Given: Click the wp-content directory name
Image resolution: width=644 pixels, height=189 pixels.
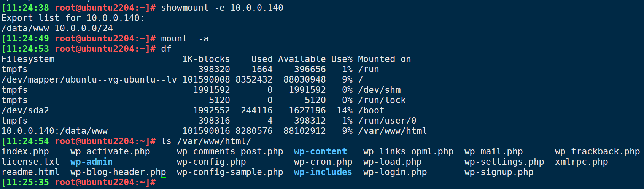Looking at the screenshot, I should click(320, 151).
